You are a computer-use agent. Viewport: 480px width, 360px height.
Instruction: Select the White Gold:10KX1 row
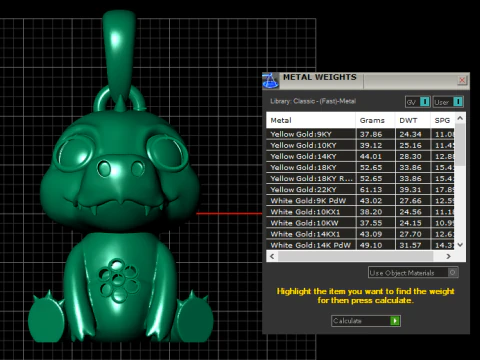coord(360,212)
